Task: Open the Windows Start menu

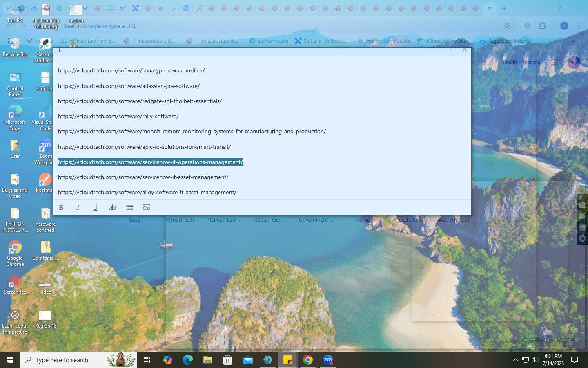Action: click(x=10, y=360)
